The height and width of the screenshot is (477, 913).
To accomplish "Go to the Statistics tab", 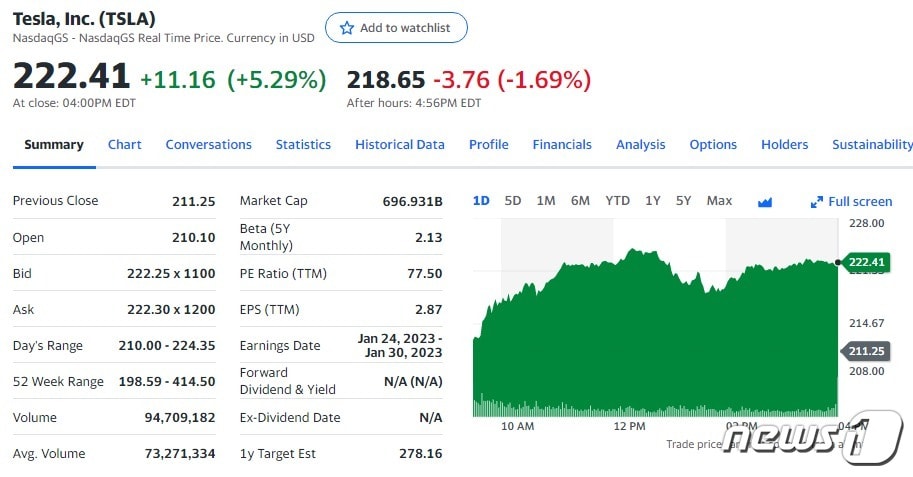I will point(303,144).
